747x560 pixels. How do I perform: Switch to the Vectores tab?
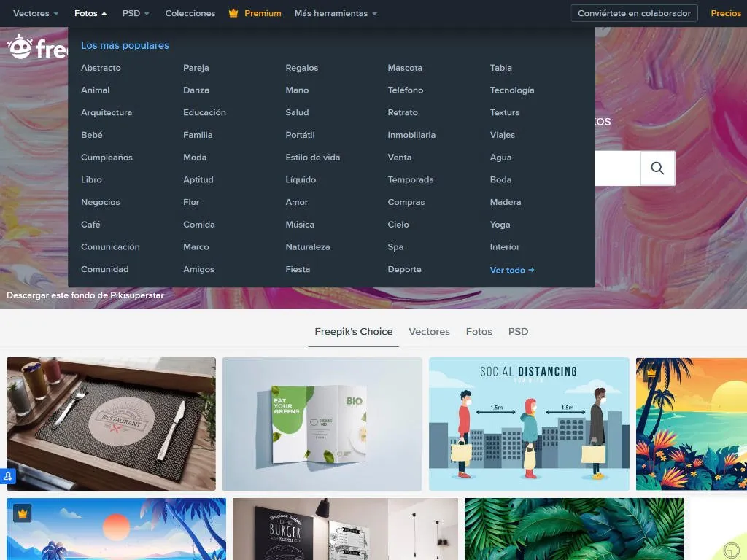[x=429, y=332]
